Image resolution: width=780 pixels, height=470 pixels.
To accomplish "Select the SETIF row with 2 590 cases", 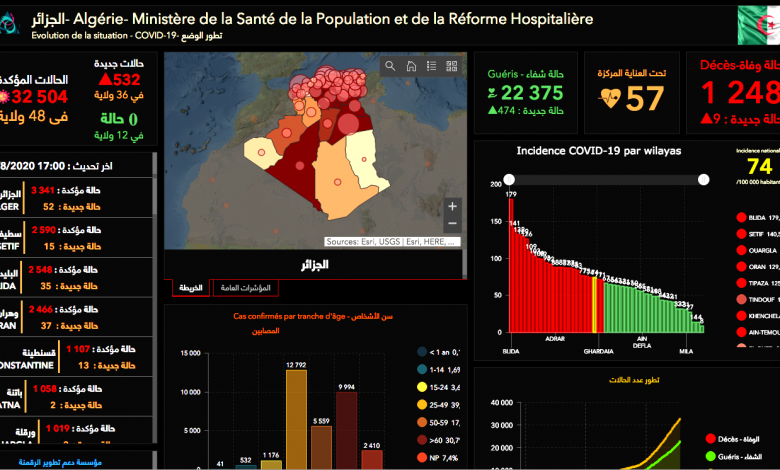I will point(76,238).
